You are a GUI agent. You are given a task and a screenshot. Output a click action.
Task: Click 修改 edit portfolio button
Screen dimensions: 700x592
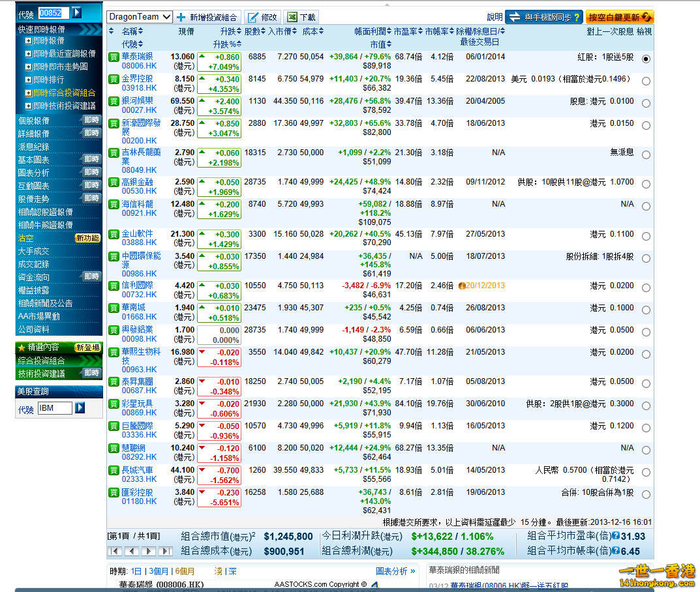[262, 17]
